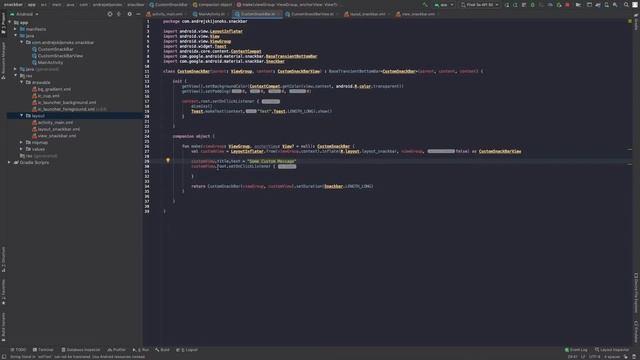
Task: Switch to layout_snackbar.xml editor tab
Action: (367, 14)
